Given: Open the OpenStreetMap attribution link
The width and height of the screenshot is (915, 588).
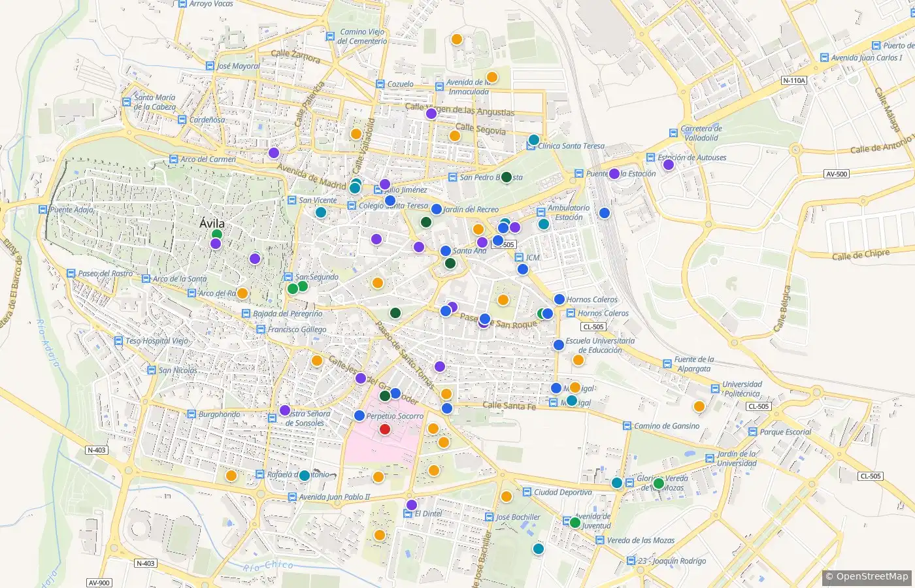Looking at the screenshot, I should click(x=867, y=576).
